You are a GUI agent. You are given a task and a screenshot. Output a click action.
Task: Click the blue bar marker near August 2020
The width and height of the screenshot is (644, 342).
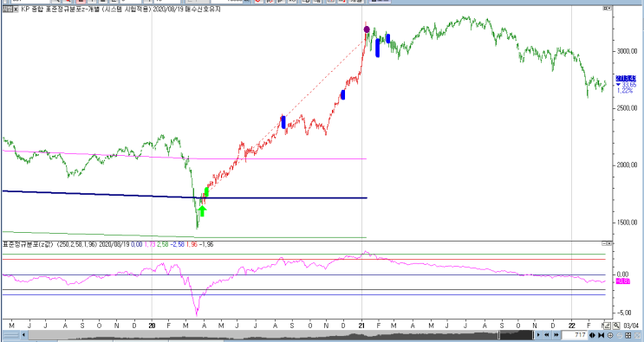coord(283,122)
